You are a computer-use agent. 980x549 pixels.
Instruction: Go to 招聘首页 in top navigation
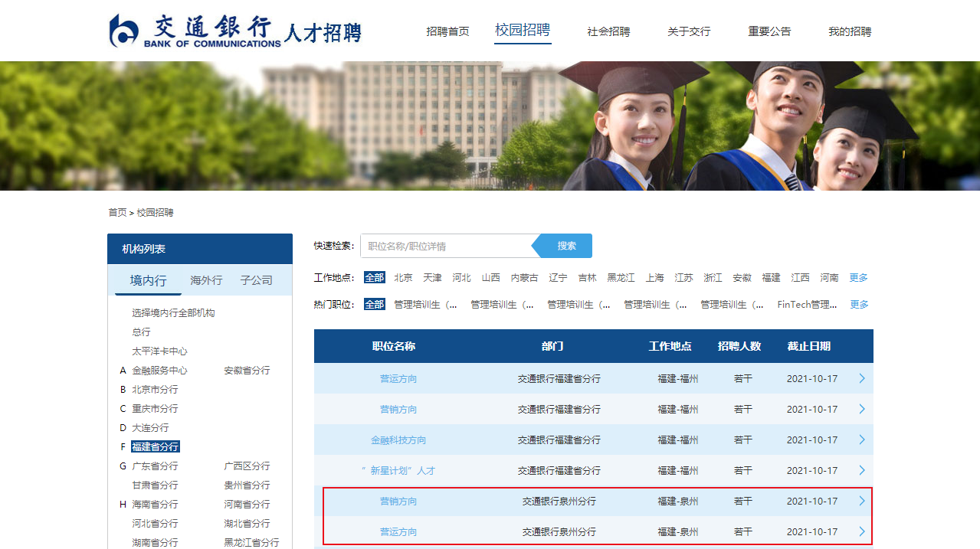click(x=447, y=31)
